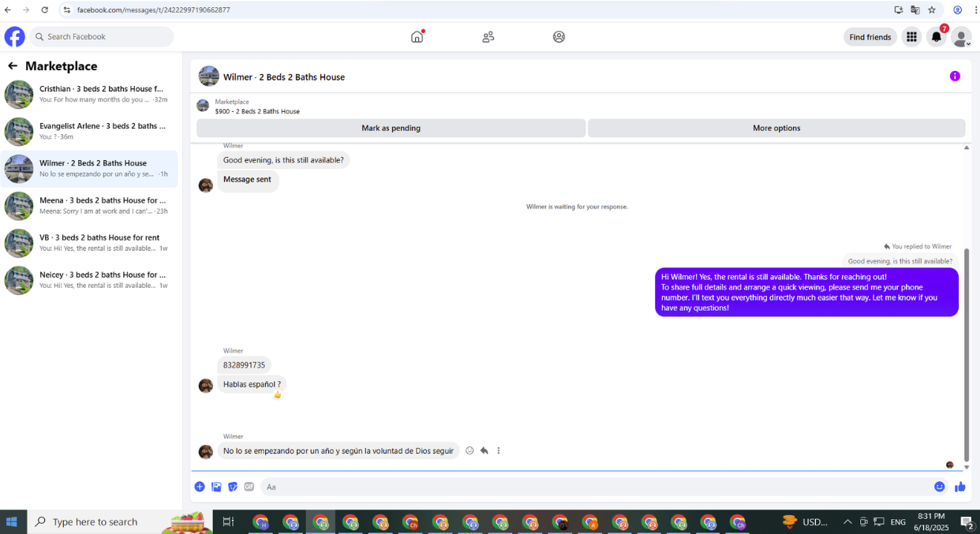Open Chrome profile icon
Screen dimensions: 980x534
(x=957, y=9)
